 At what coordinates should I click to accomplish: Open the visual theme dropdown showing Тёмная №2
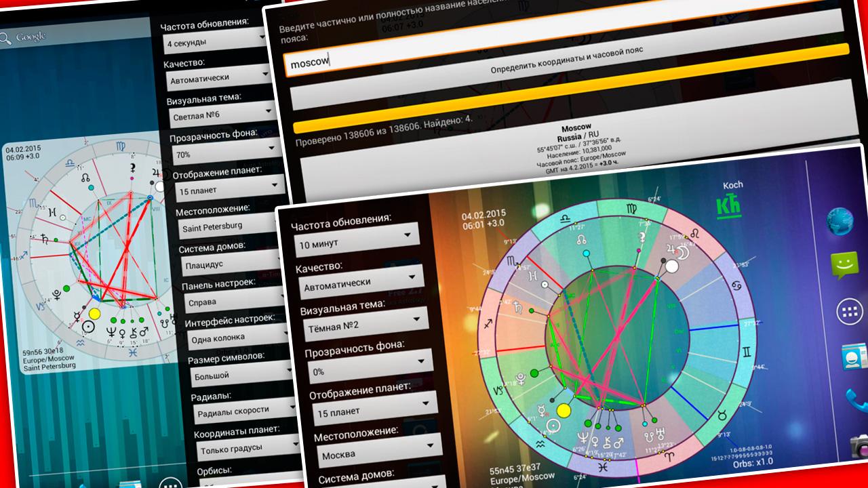point(366,325)
